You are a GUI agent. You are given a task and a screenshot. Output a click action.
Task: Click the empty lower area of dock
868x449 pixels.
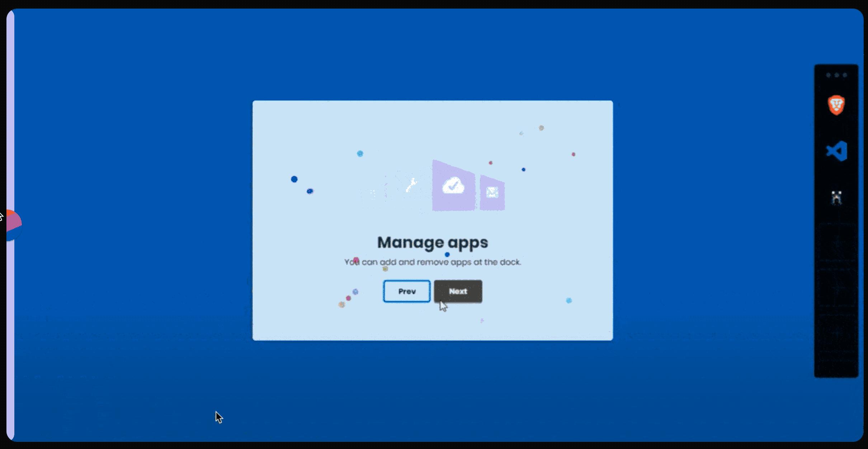tap(836, 305)
